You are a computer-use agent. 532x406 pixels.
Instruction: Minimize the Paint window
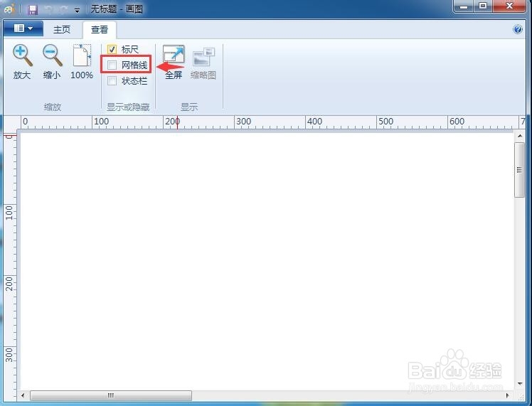(x=464, y=6)
